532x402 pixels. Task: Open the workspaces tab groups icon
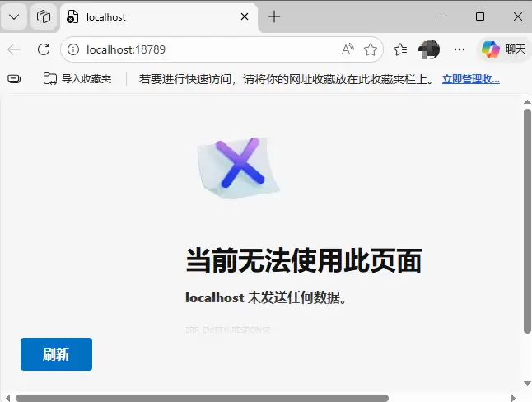[44, 16]
